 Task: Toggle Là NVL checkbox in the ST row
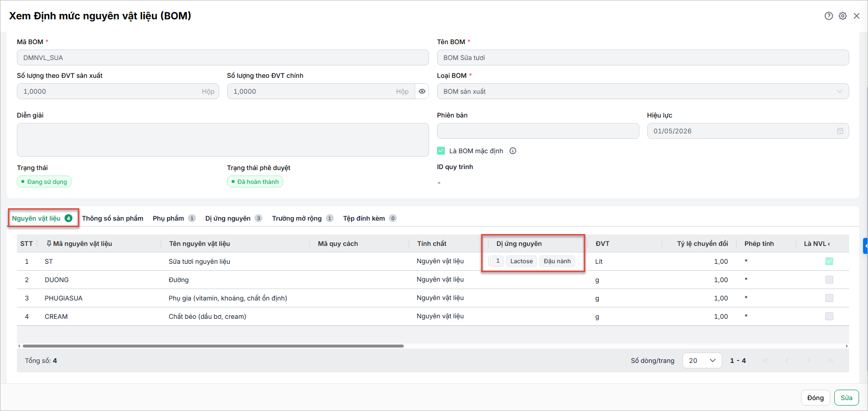point(829,261)
